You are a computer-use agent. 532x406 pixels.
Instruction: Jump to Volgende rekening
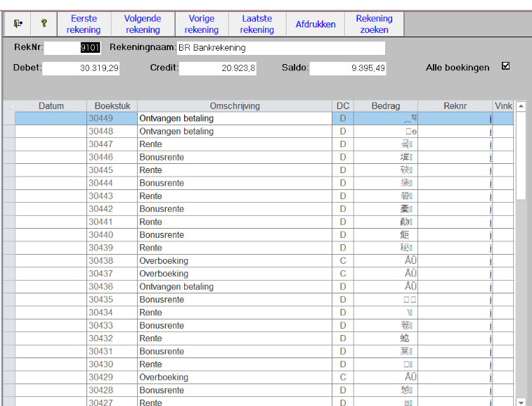coord(143,24)
